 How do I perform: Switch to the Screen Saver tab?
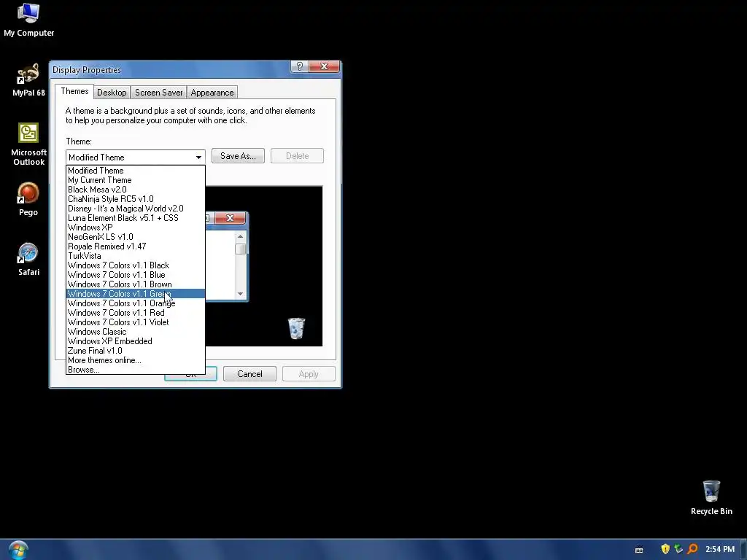pos(158,93)
